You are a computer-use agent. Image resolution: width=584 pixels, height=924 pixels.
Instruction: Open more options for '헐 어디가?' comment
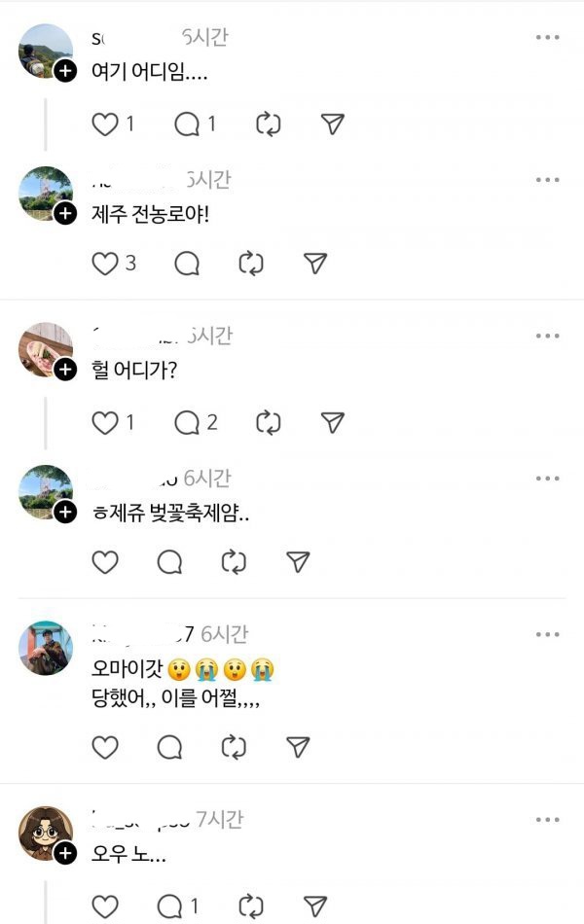[547, 336]
